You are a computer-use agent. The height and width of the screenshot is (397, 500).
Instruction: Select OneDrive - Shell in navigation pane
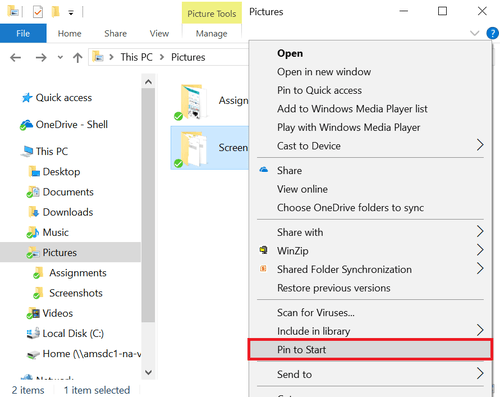click(x=71, y=124)
